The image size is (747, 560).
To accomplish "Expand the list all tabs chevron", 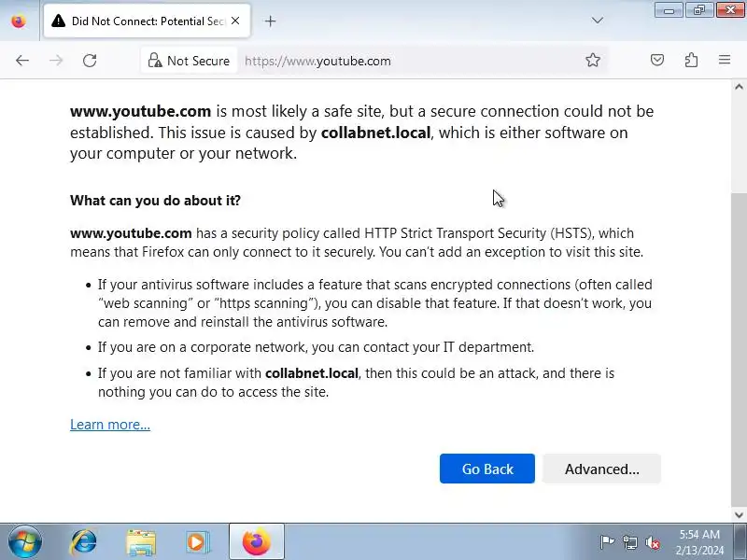I will pyautogui.click(x=597, y=21).
